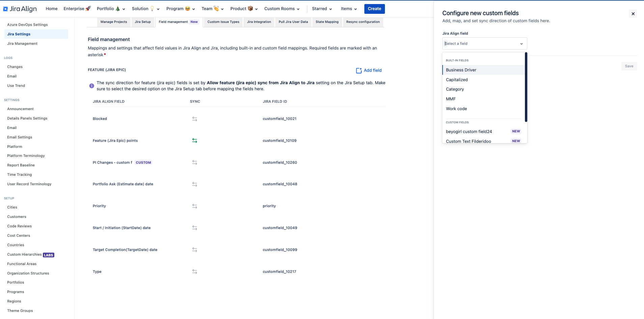Switch to the Manage Projects tab
Image resolution: width=644 pixels, height=319 pixels.
click(114, 22)
